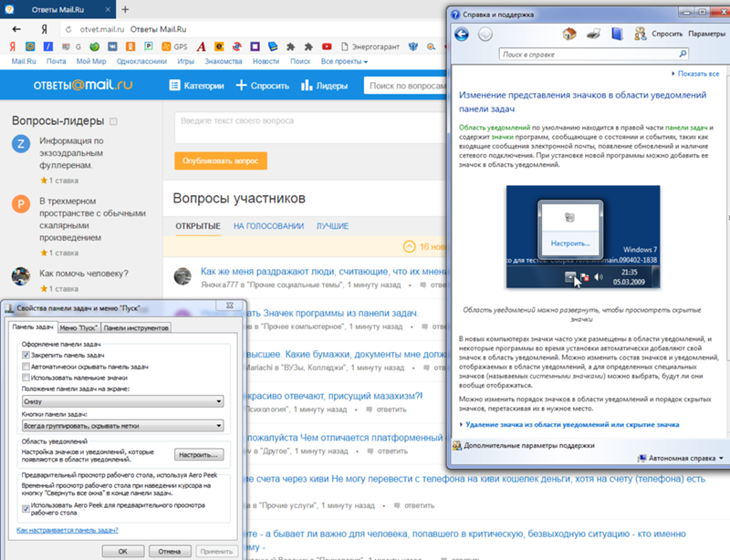Toggle the 'Использовать Aero Peek' checkbox
Screen dimensions: 730x560
coord(26,509)
